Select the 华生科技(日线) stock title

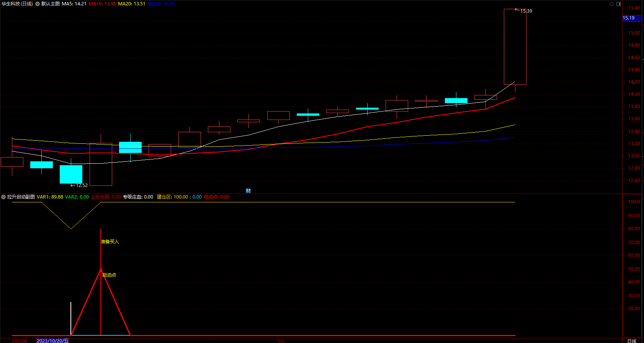point(17,4)
